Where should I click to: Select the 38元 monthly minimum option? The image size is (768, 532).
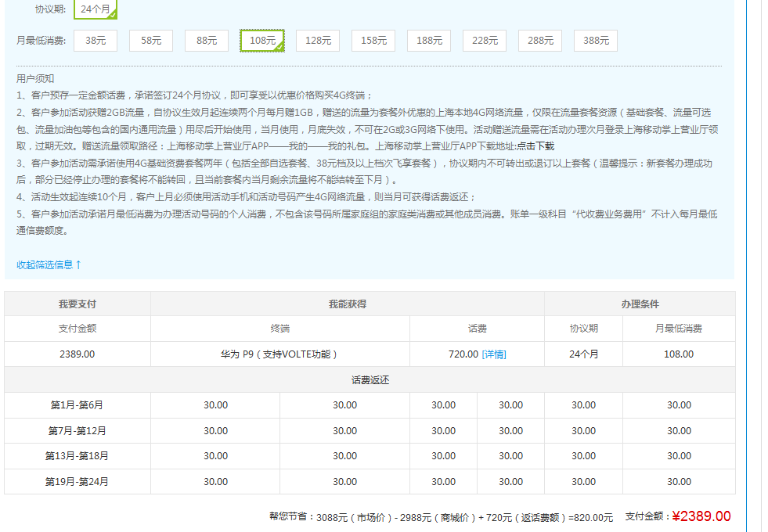[96, 41]
